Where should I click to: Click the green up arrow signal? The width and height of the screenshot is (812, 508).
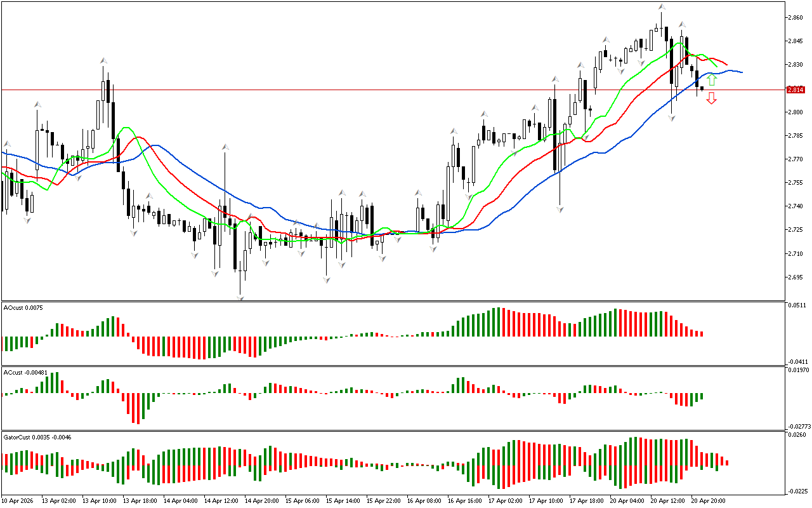tap(712, 80)
